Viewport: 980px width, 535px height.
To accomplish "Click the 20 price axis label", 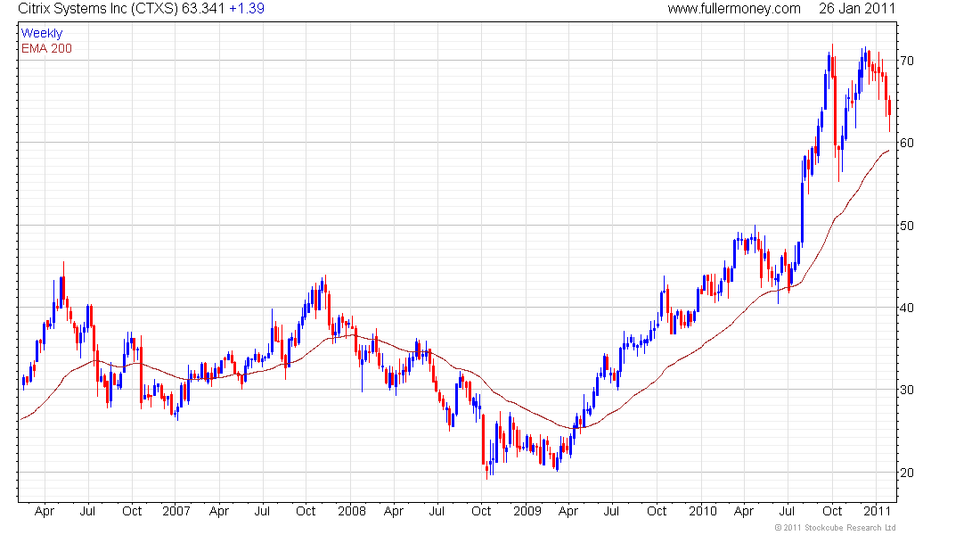I will 907,473.
